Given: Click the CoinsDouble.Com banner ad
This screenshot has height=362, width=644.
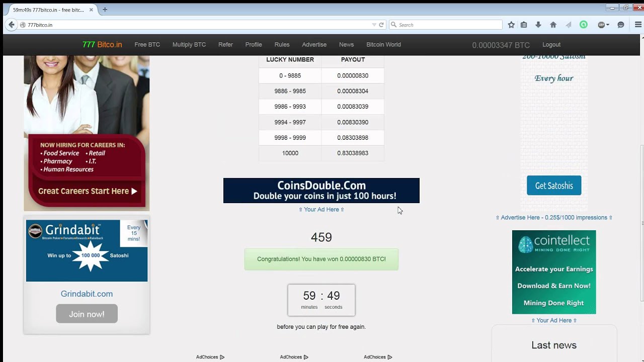Looking at the screenshot, I should [321, 191].
